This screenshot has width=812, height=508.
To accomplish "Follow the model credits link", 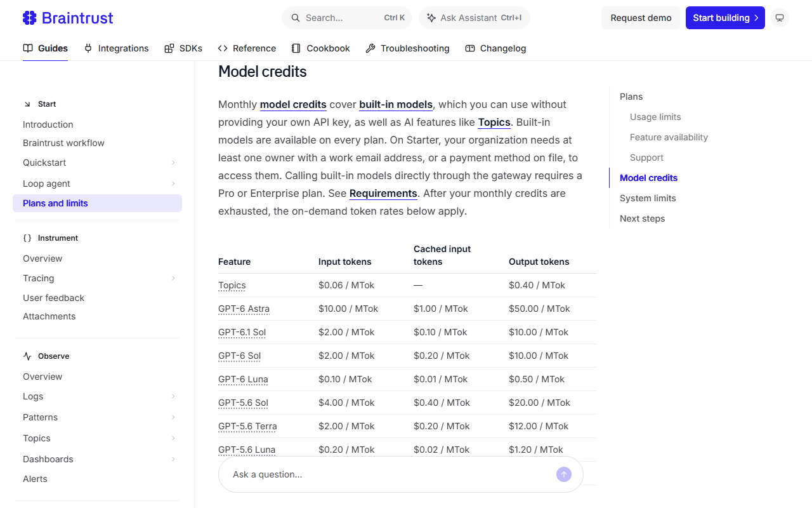I will [x=293, y=104].
